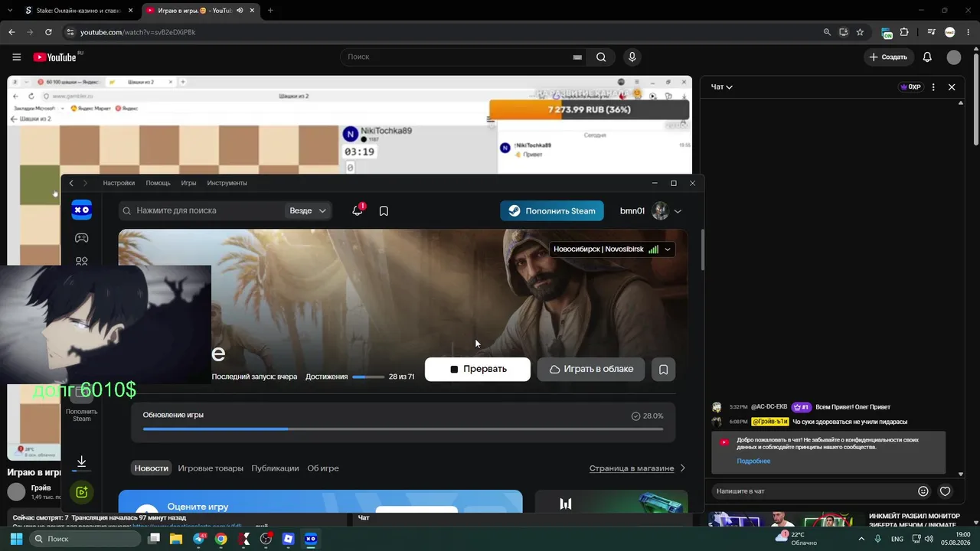Open Chrome media control icon

point(932,32)
